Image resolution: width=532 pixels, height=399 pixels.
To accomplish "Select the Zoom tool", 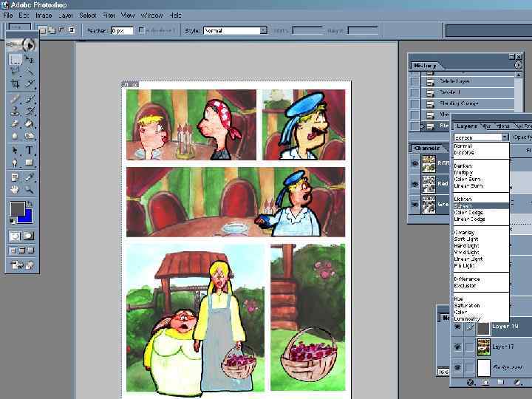I will (x=30, y=189).
